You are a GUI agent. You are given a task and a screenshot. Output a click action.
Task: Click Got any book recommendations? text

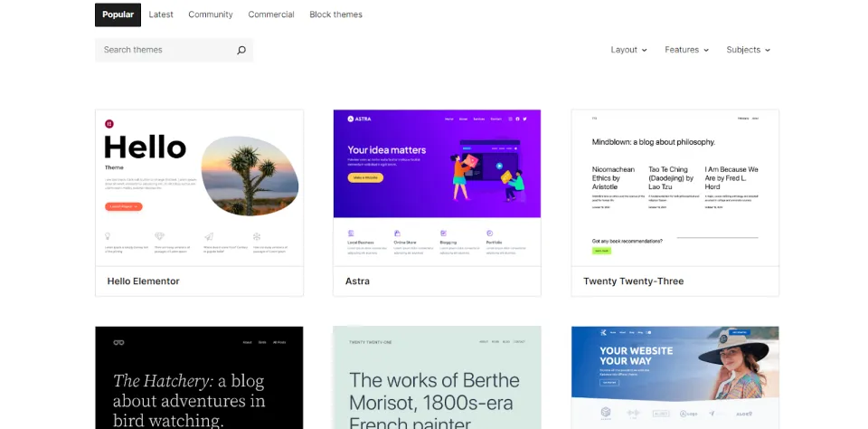coord(627,241)
